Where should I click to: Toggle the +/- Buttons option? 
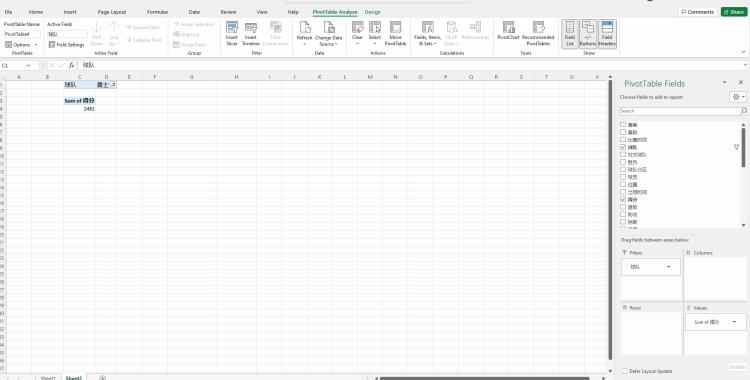[x=588, y=34]
